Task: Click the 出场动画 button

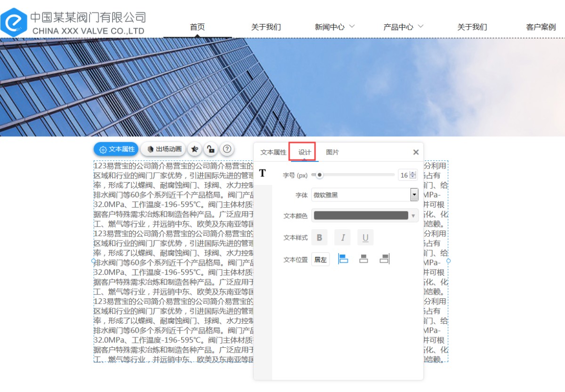Action: point(163,149)
